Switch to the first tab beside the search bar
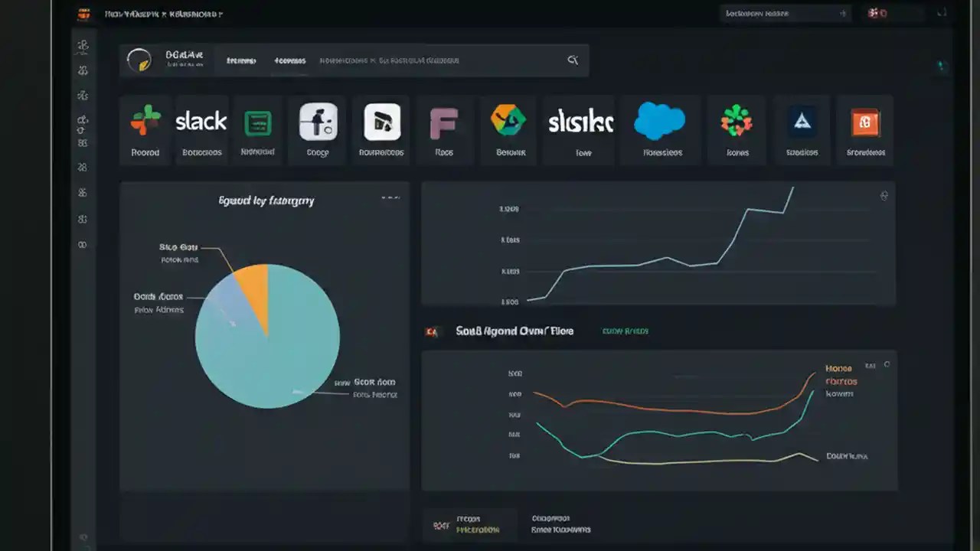Screen dimensions: 980x551 [240, 60]
